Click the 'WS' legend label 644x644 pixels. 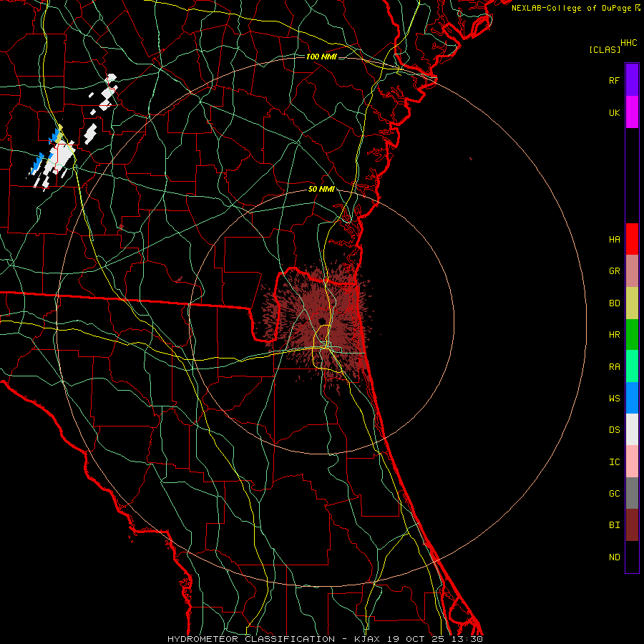(614, 399)
